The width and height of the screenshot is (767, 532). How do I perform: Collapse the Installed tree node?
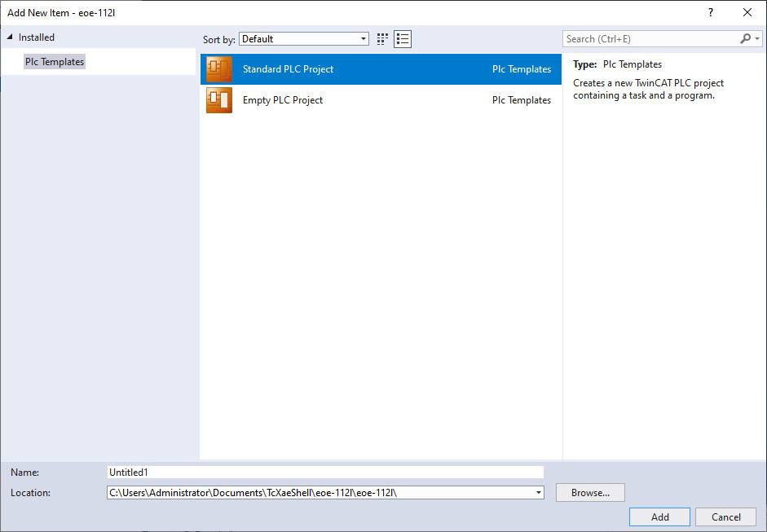11,37
